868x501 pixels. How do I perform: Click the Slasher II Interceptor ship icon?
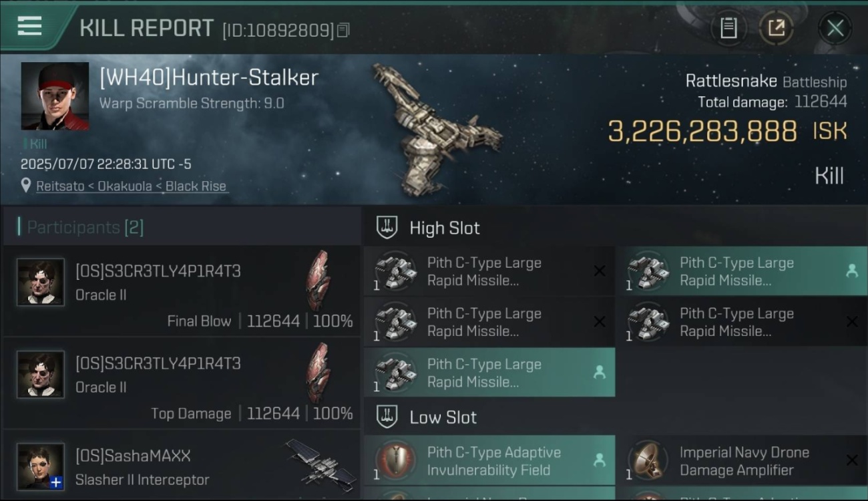322,462
